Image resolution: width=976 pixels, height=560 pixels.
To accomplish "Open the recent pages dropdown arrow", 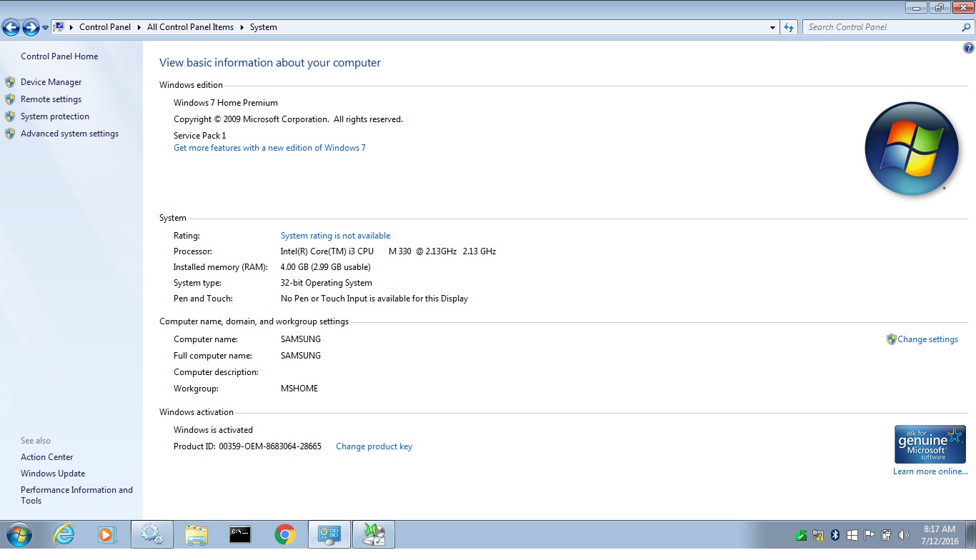I will point(46,28).
